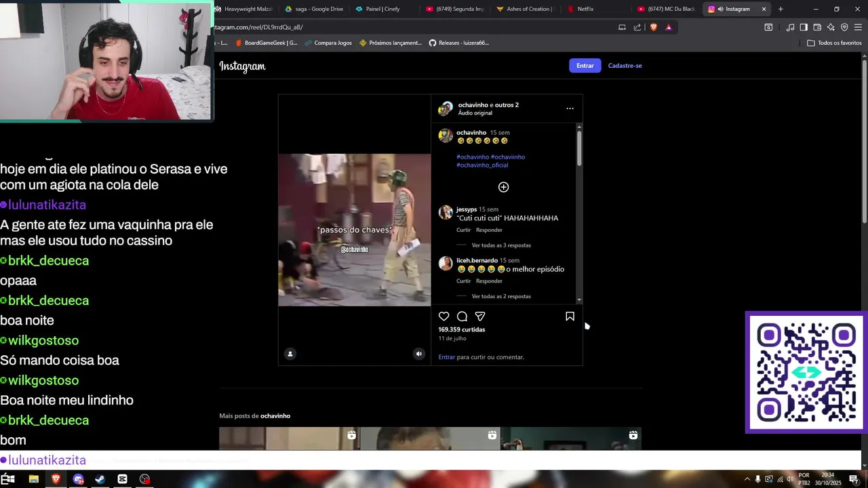Click Curtir under liceh.bernardo comment

(463, 281)
